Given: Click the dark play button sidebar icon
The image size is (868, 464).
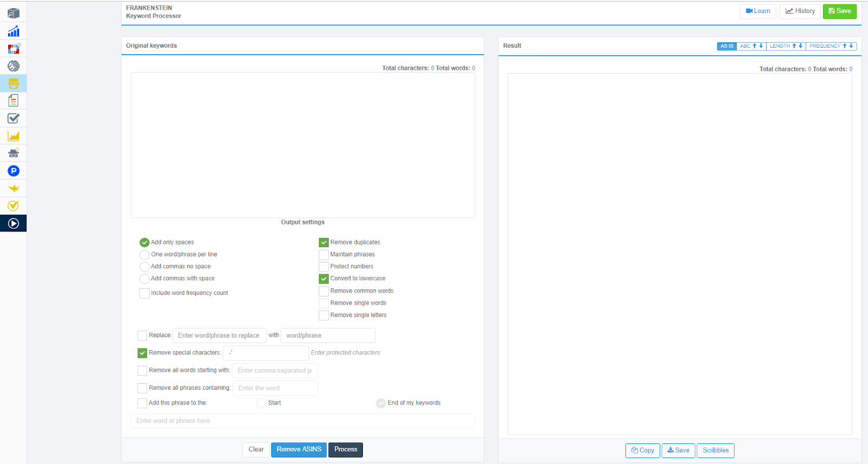Looking at the screenshot, I should pos(14,223).
